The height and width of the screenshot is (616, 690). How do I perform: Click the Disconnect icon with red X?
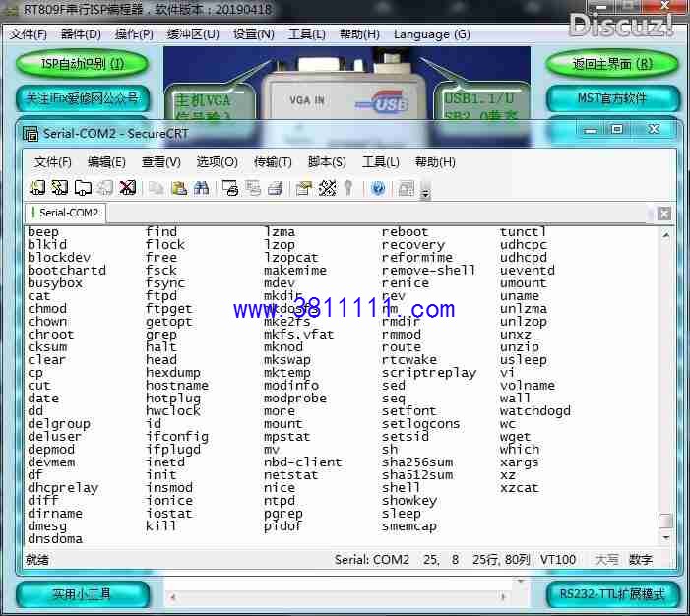(x=128, y=188)
